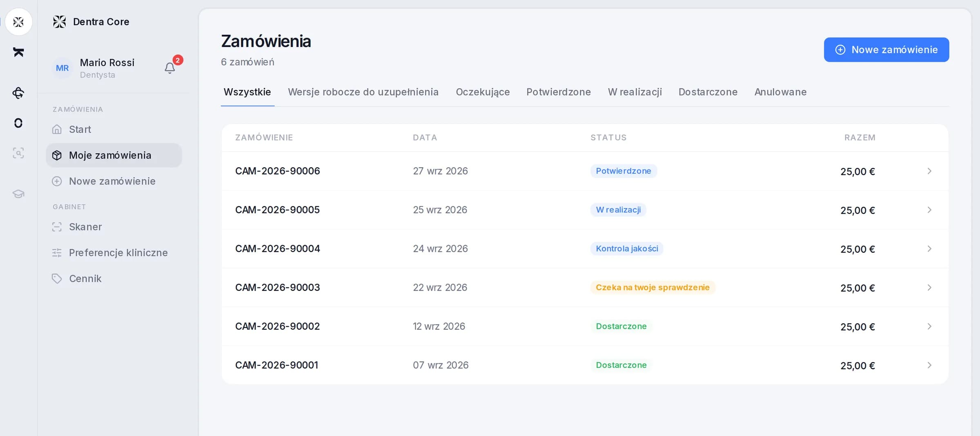Open Skaner in sidebar
This screenshot has width=980, height=436.
(x=114, y=227)
